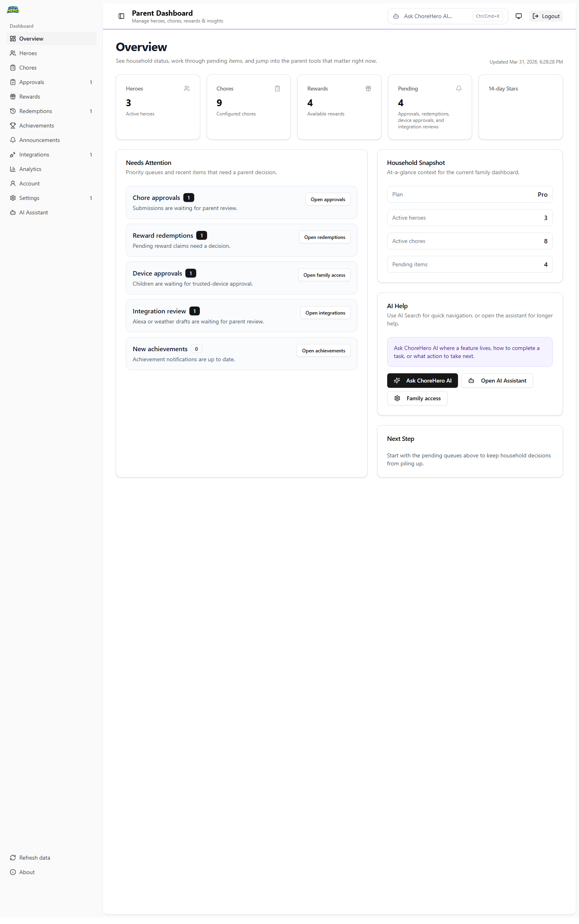Click the Reward redemptions heading
Image resolution: width=579 pixels, height=924 pixels.
point(163,235)
